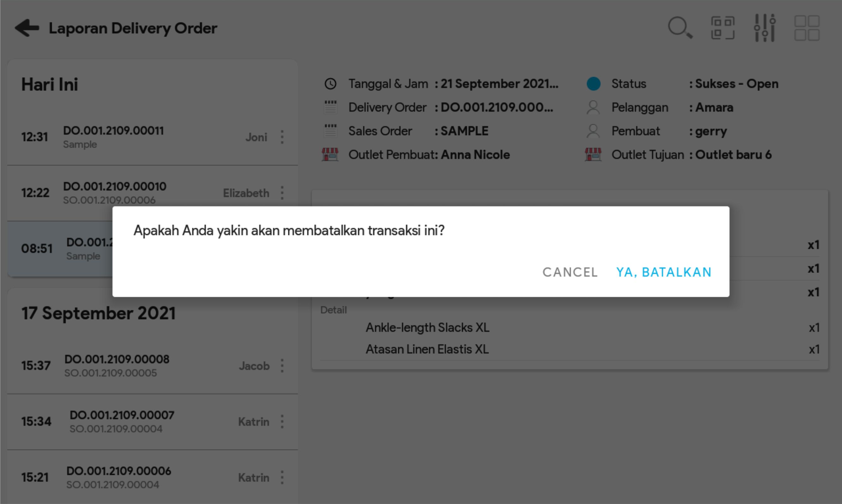Open order DO.001.2109.00008 from 17 September
Screen dimensions: 842x504
coord(116,359)
